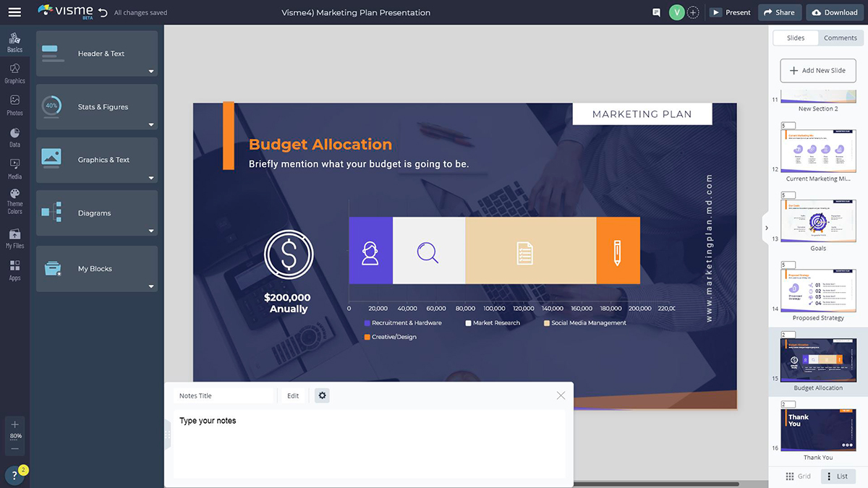Open the Photos sidebar panel

[x=14, y=105]
